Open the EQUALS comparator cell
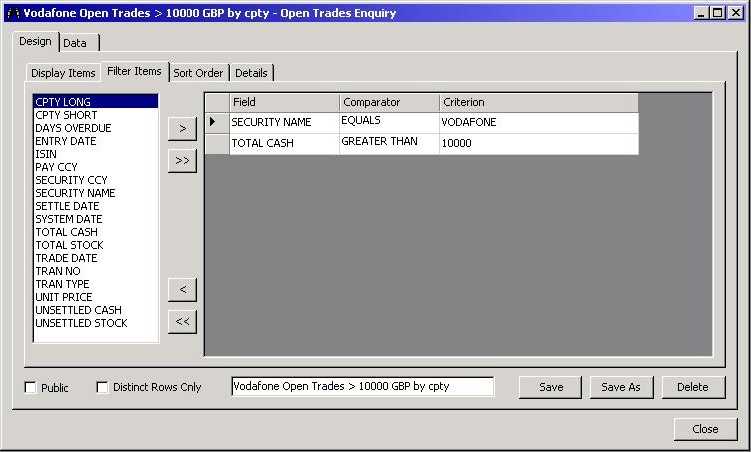 [388, 122]
